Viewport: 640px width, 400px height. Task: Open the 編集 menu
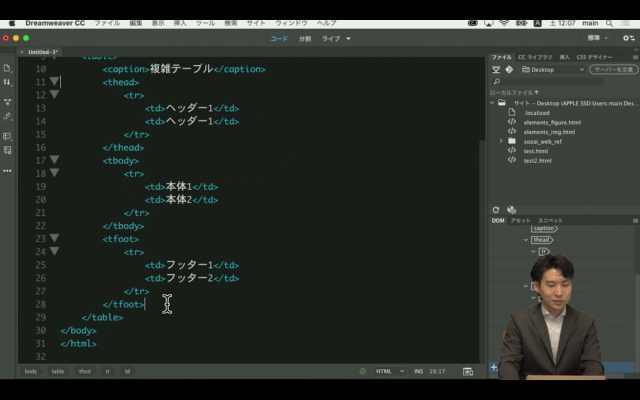click(x=136, y=23)
